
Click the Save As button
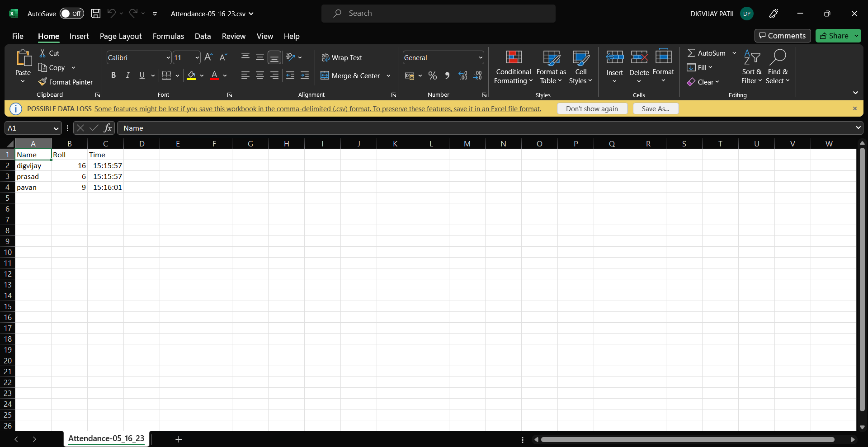click(655, 108)
